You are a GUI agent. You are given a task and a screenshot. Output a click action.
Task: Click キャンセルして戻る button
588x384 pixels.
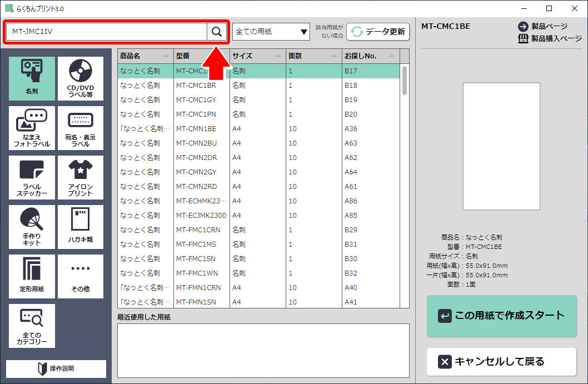501,362
